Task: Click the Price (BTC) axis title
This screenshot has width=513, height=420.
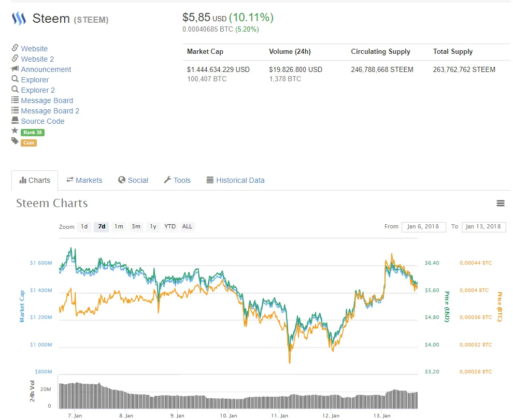Action: point(499,307)
